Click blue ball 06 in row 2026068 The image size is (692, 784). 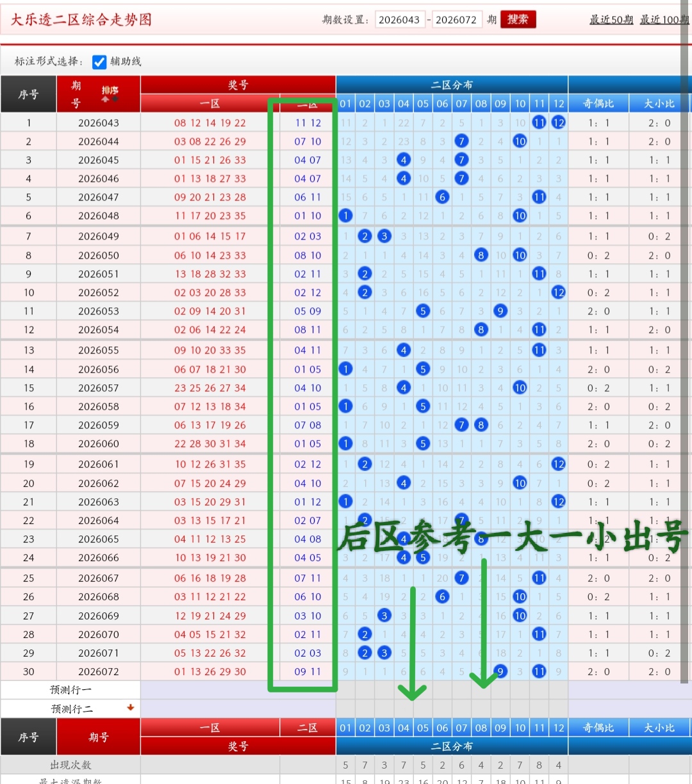pos(442,596)
